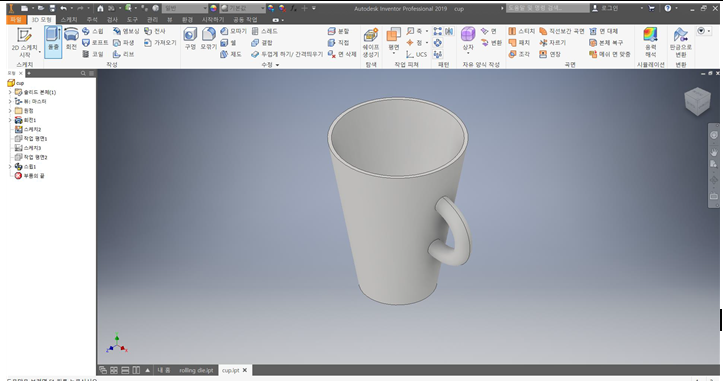This screenshot has height=381, width=723.
Task: Choose the Sweep (스윕) tool
Action: click(93, 31)
